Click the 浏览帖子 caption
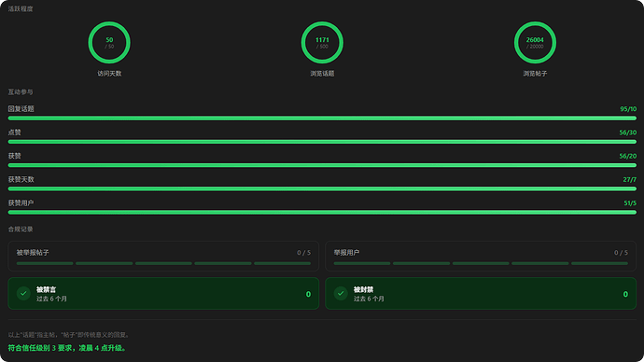 [535, 74]
